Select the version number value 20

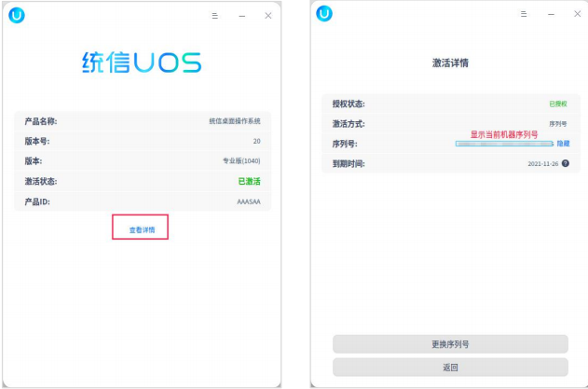tap(257, 141)
